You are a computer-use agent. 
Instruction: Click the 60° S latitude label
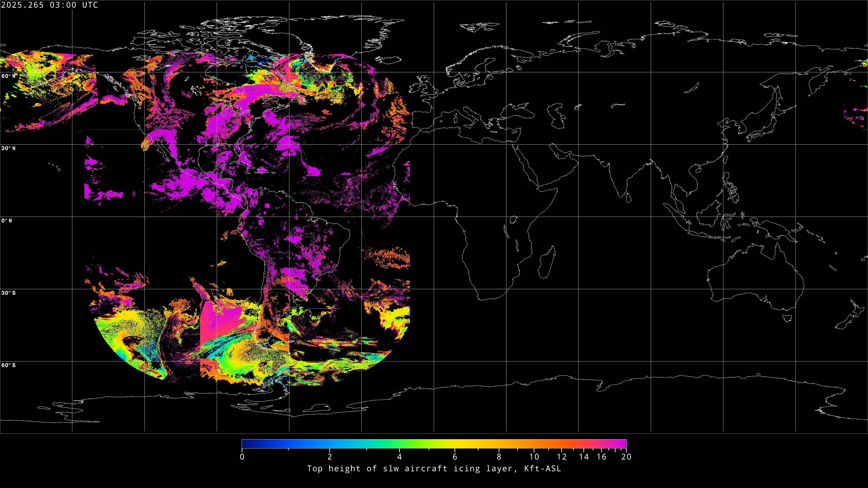[x=8, y=365]
